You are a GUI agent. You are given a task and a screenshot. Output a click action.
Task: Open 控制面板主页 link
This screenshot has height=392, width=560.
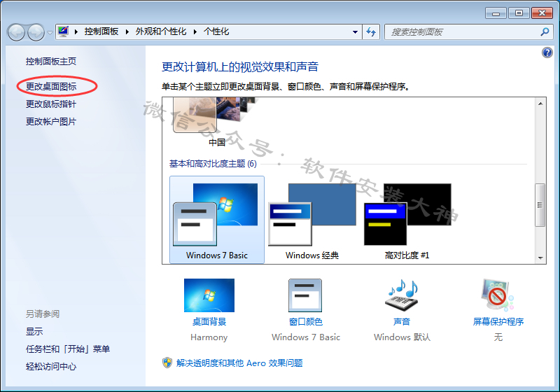point(51,62)
